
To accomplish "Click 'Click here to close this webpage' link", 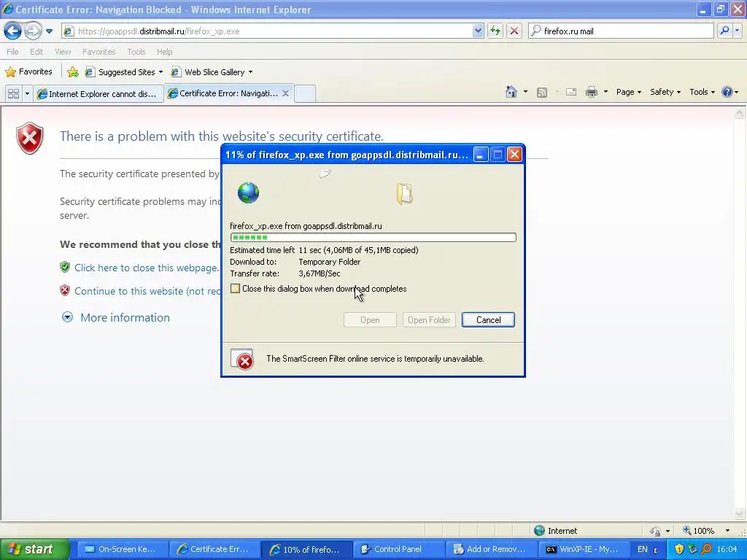I will 146,268.
